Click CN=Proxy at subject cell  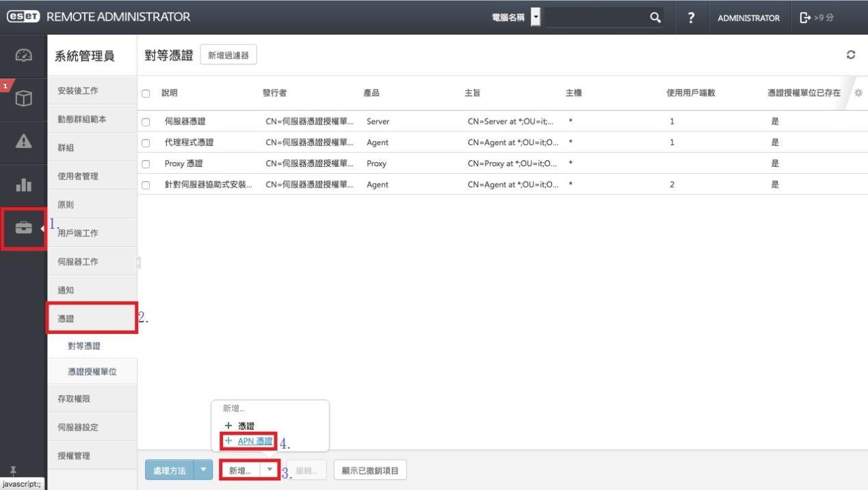[x=513, y=164]
